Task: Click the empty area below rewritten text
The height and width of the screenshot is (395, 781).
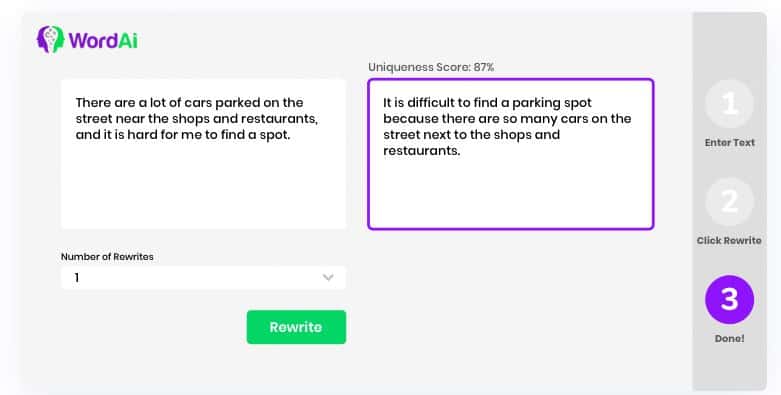Action: click(x=511, y=194)
